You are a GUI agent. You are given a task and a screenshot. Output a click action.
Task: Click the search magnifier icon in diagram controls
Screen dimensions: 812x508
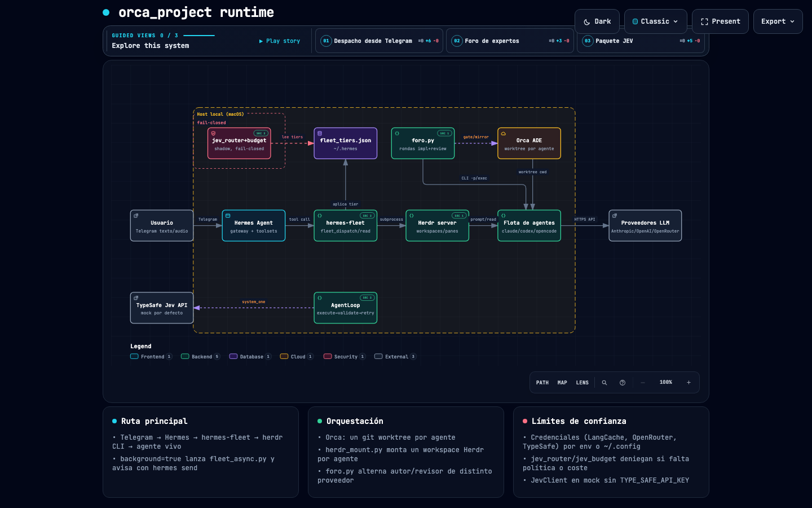point(604,383)
